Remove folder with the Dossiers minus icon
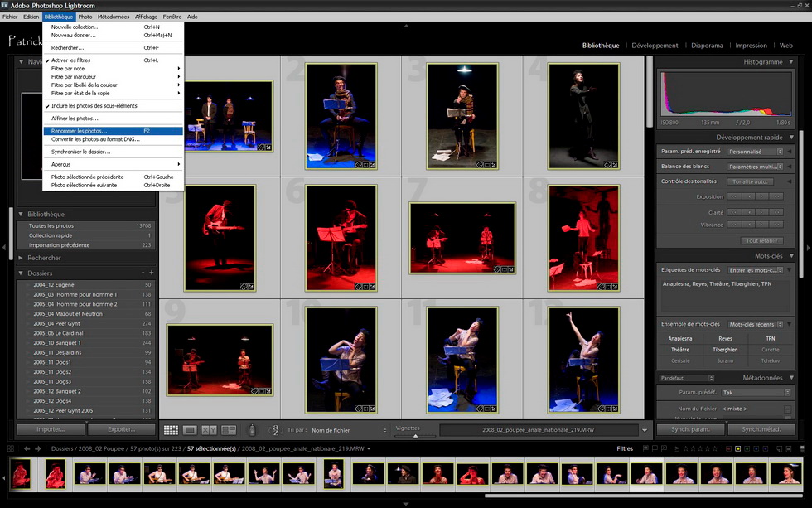 [x=143, y=273]
